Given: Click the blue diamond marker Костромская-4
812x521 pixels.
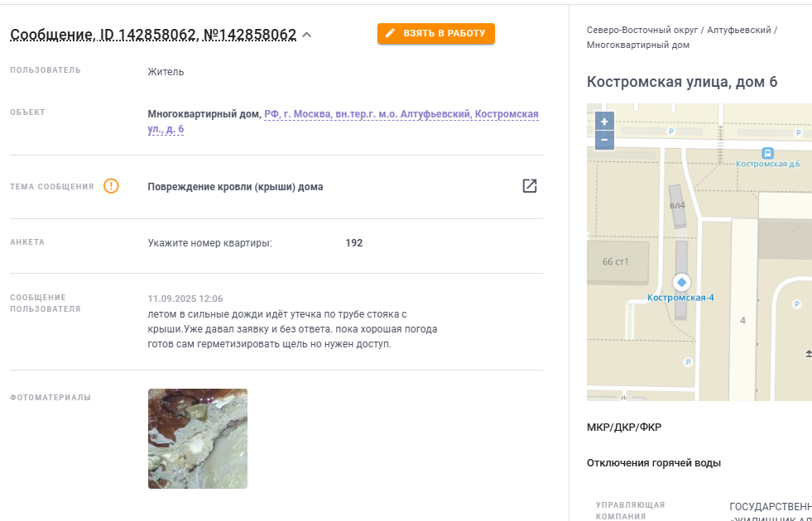Looking at the screenshot, I should coord(681,283).
